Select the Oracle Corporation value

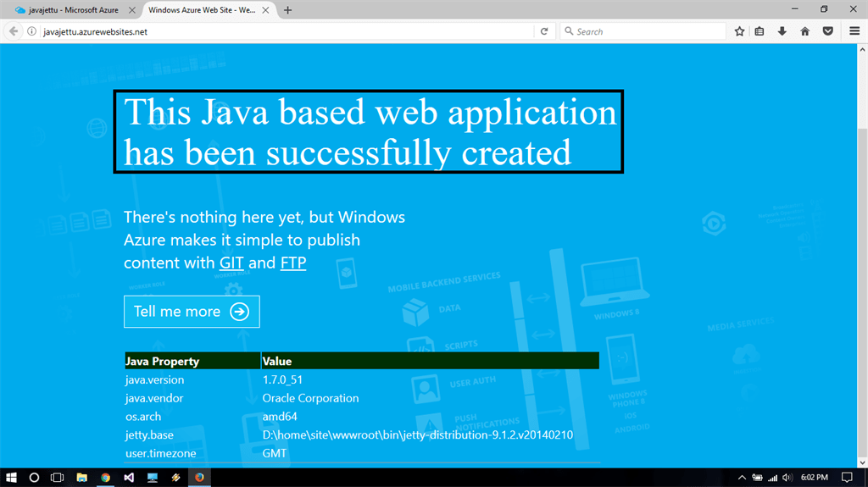pos(310,398)
